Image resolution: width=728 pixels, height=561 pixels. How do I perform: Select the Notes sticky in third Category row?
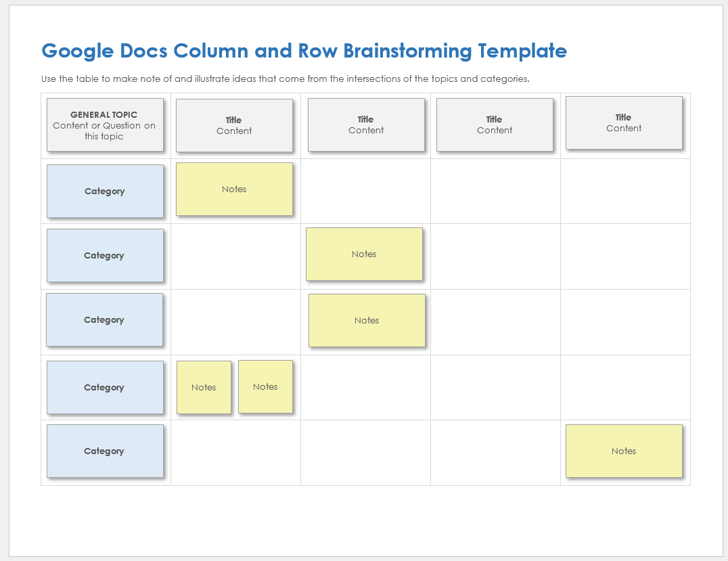(x=367, y=320)
